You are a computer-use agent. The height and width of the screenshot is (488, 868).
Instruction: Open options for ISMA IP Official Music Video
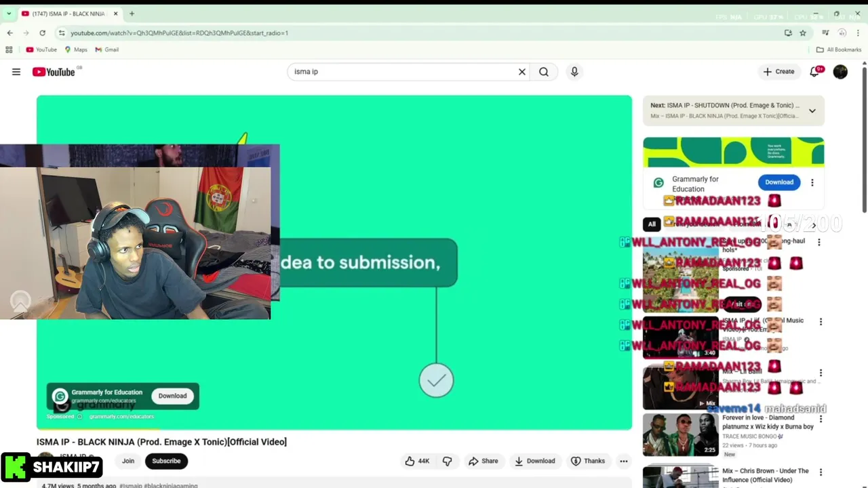pos(821,322)
